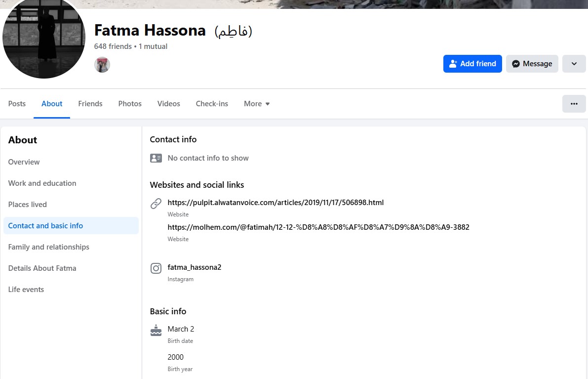588x379 pixels.
Task: Click the Fatma Hassona profile name
Action: pos(150,31)
